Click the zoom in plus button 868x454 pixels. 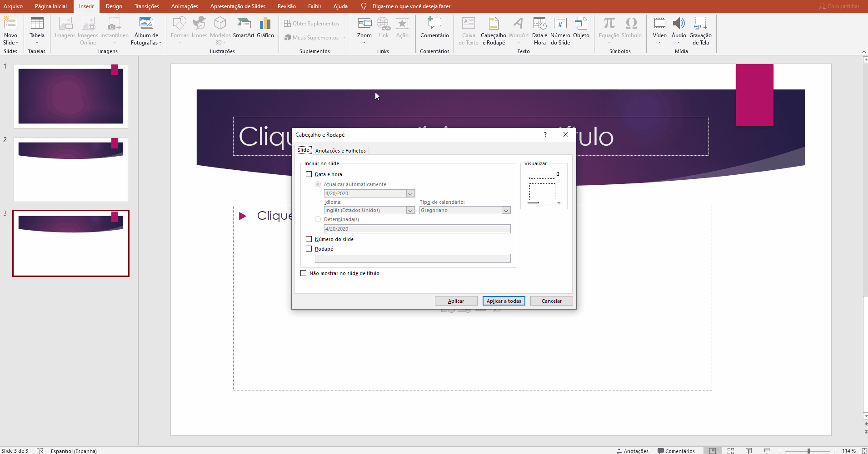point(834,451)
